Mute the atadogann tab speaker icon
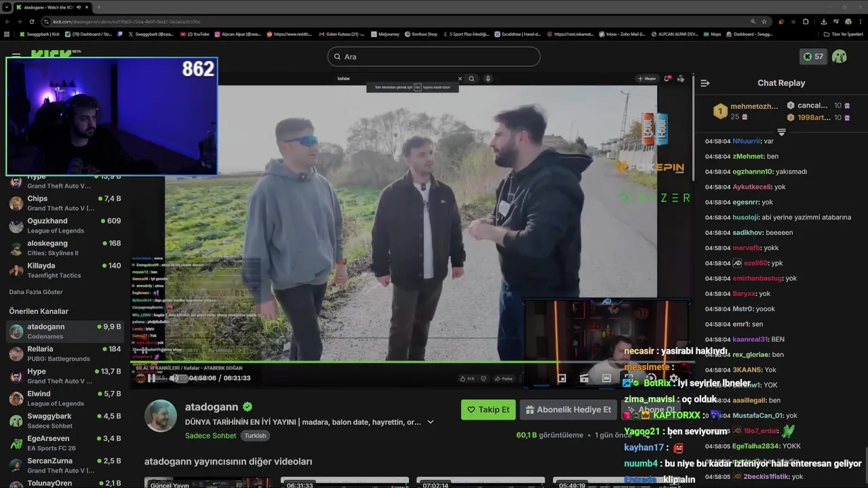Viewport: 868px width, 488px height. [79, 7]
